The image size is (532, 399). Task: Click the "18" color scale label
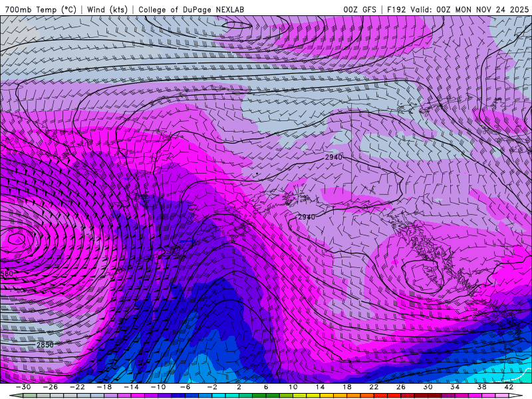click(346, 387)
